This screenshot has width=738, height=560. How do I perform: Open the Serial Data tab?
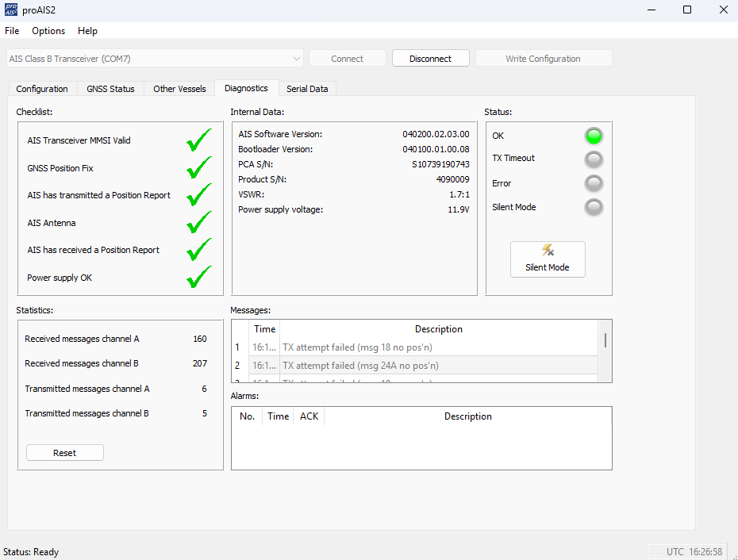pos(307,89)
